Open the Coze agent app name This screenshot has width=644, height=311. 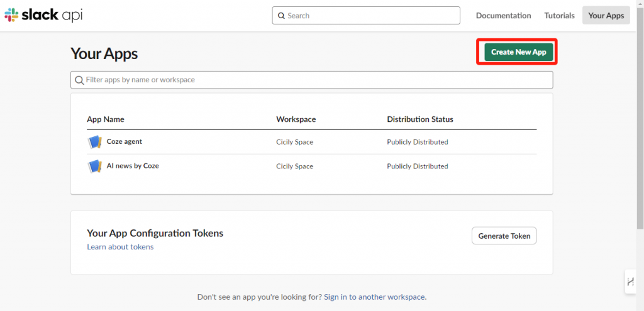tap(125, 141)
